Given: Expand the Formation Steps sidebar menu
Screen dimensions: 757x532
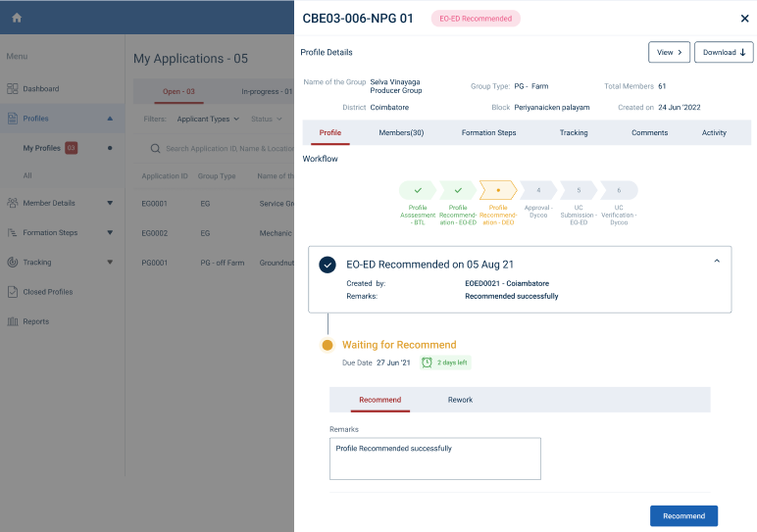Looking at the screenshot, I should coord(110,233).
